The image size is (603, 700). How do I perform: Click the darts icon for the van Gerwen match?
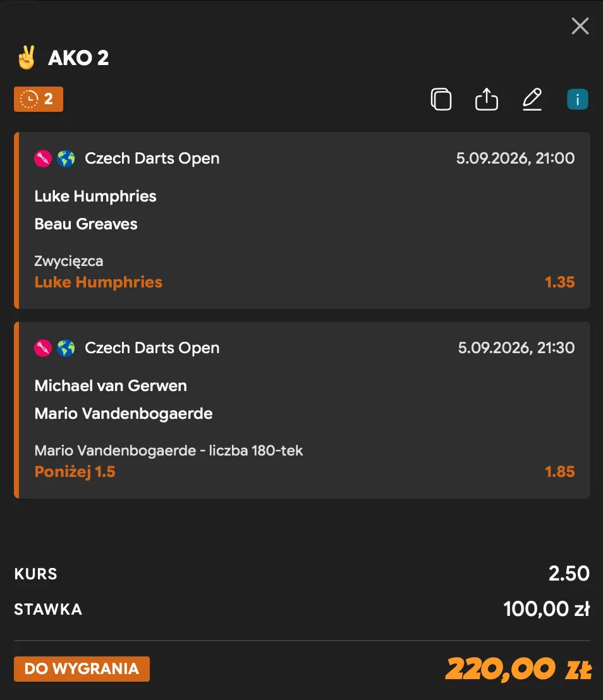tap(43, 348)
